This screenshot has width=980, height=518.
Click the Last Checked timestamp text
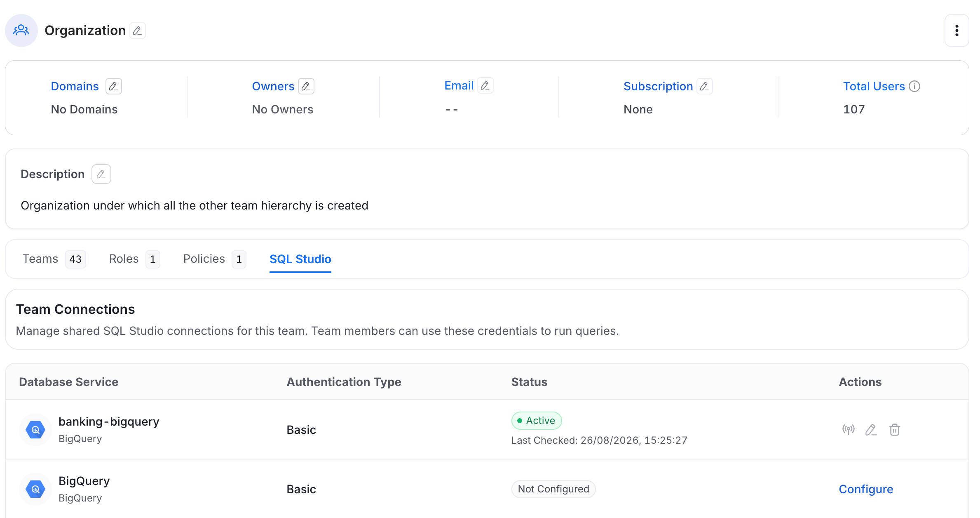click(x=599, y=440)
